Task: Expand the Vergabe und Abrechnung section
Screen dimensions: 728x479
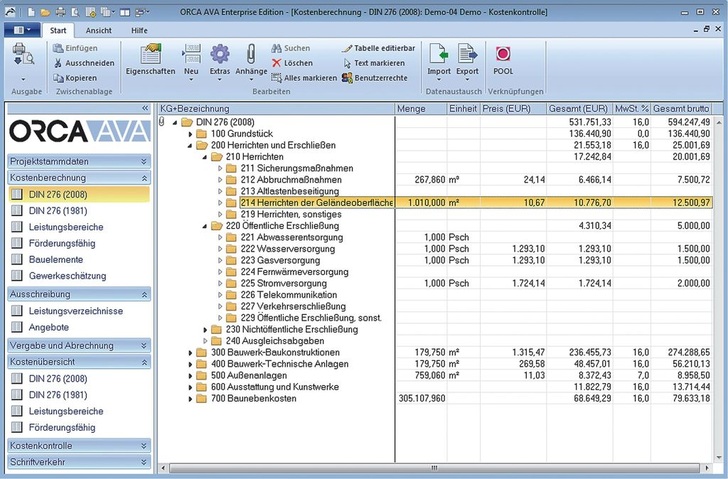Action: (144, 345)
